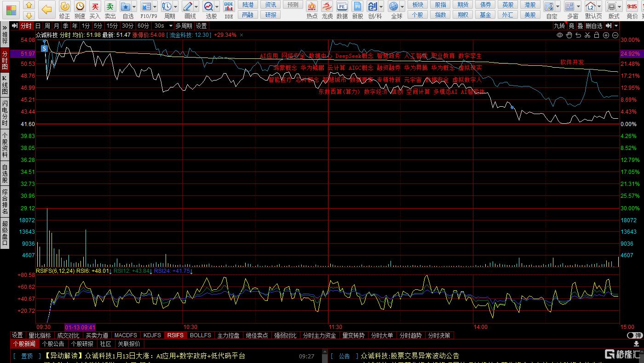
Task: Select the 画线 drawing pencil tool
Action: (188, 6)
